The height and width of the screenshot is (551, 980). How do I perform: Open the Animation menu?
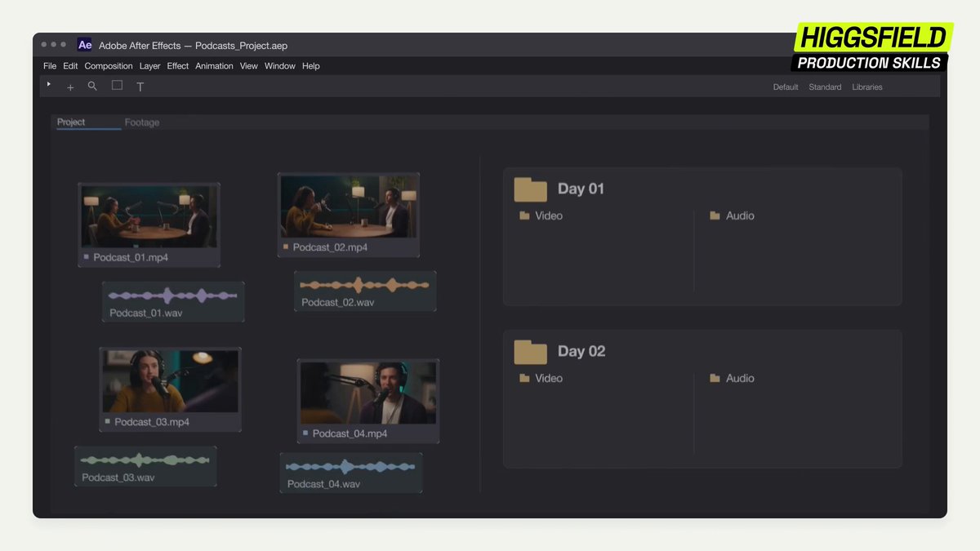[x=214, y=66]
